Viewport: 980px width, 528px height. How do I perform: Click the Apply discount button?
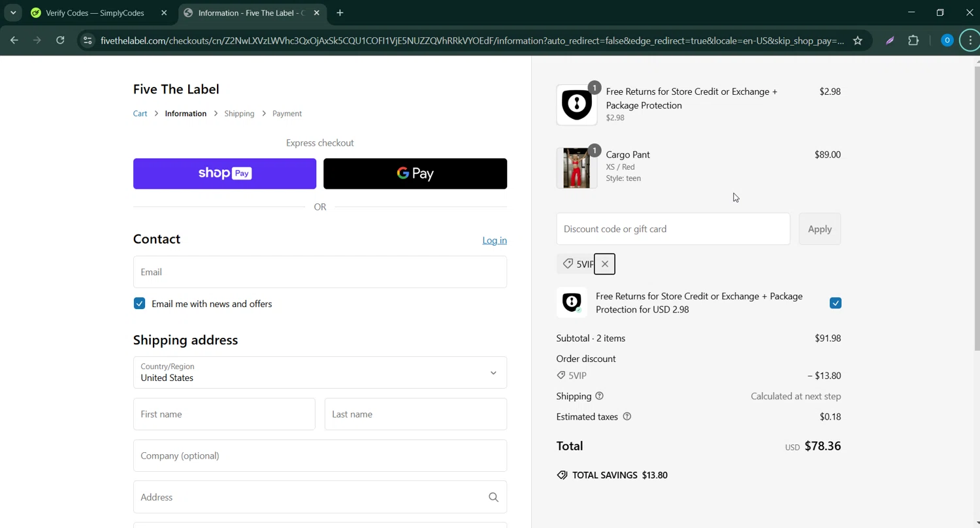tap(819, 229)
